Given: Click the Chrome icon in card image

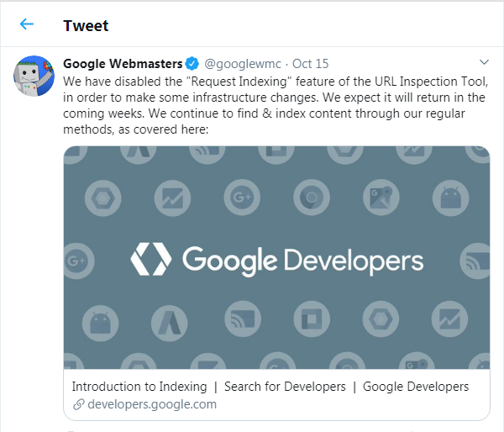Looking at the screenshot, I should click(312, 198).
